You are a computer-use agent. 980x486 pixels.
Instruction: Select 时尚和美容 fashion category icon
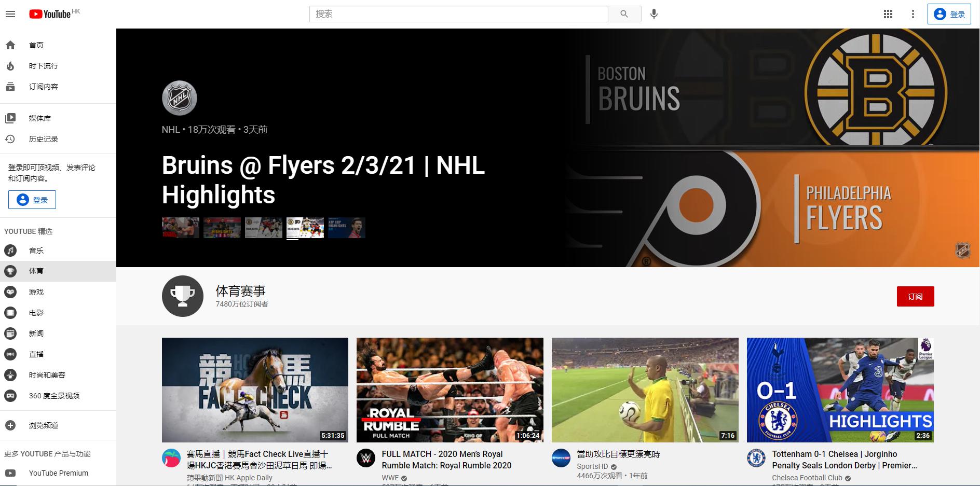point(10,375)
